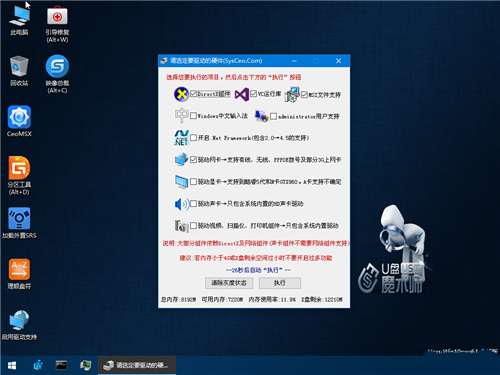Click the sound card speaker icon
The image size is (500, 375).
coord(182,204)
